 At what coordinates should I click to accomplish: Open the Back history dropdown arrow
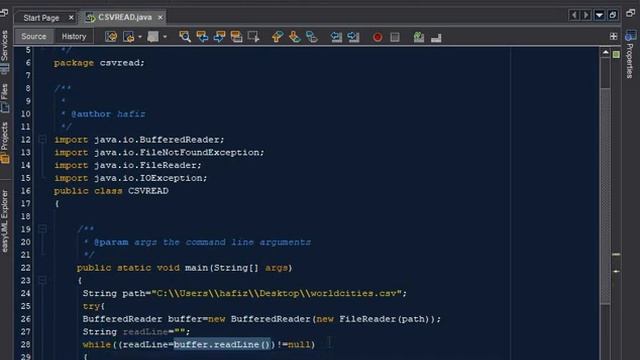[140, 37]
